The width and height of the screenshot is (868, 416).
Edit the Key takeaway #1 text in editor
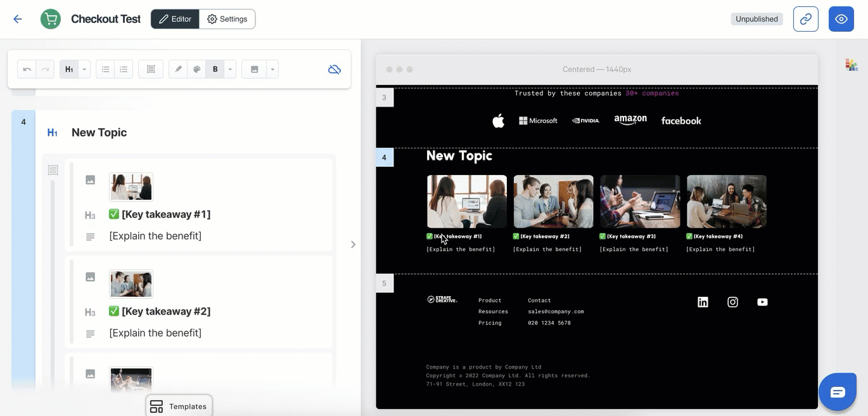pyautogui.click(x=160, y=214)
